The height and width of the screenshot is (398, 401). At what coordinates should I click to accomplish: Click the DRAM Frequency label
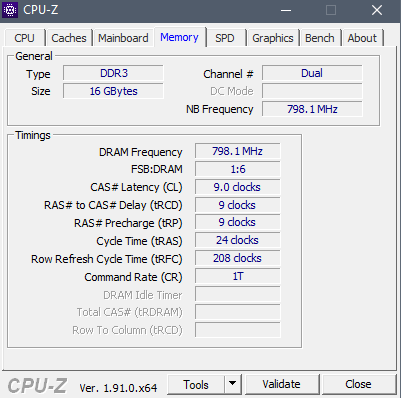click(141, 152)
